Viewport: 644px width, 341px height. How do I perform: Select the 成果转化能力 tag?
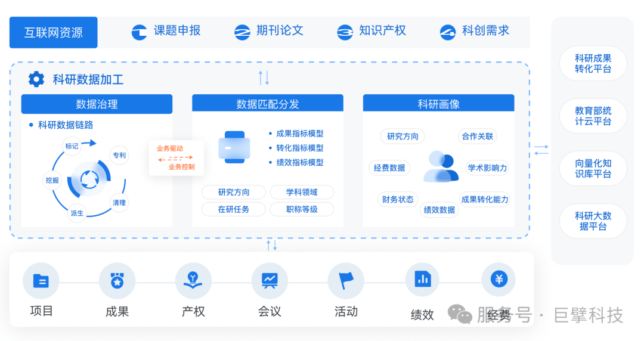pyautogui.click(x=485, y=199)
